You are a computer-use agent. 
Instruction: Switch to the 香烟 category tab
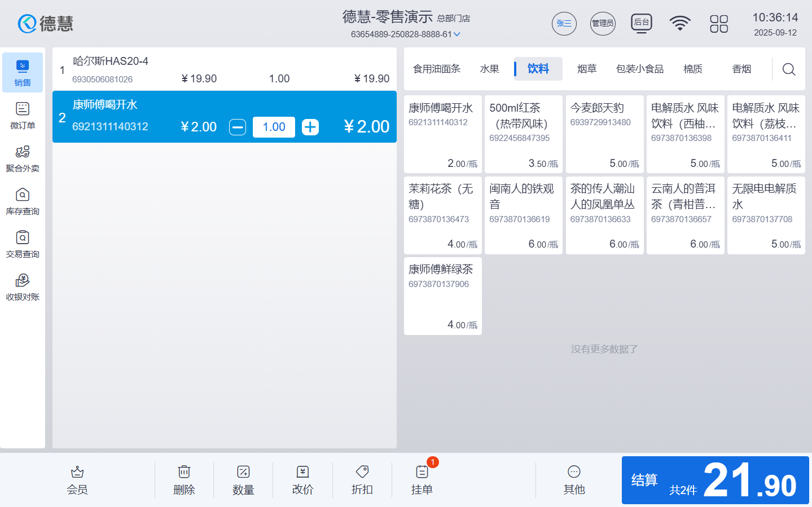(741, 69)
